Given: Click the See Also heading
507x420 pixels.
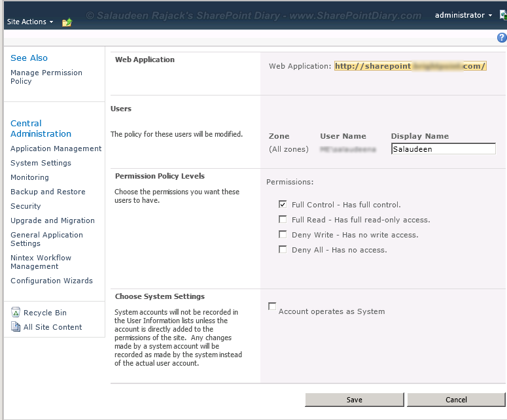Looking at the screenshot, I should pos(29,58).
